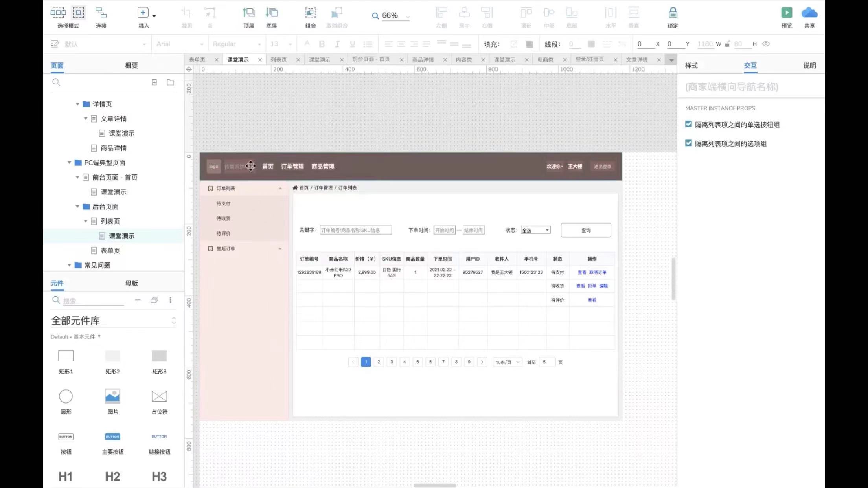Switch to the 样式 tab
Viewport: 868px width, 488px height.
691,66
